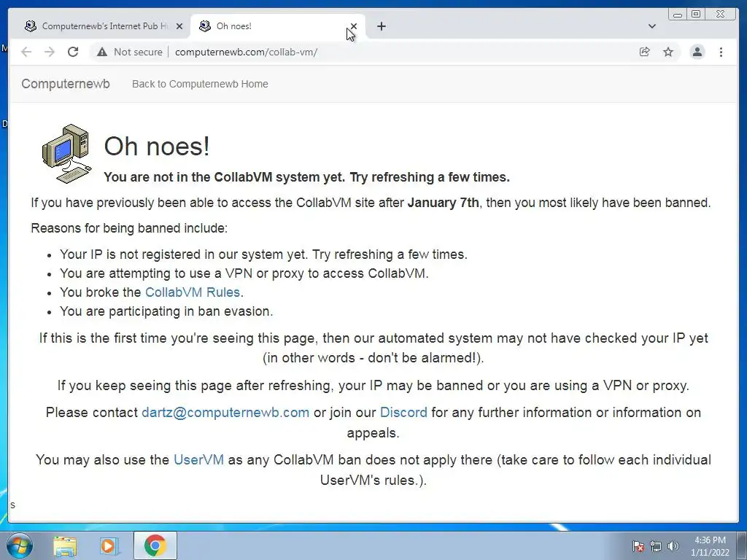This screenshot has height=560, width=747.
Task: Restore down the Chrome window
Action: coord(696,15)
